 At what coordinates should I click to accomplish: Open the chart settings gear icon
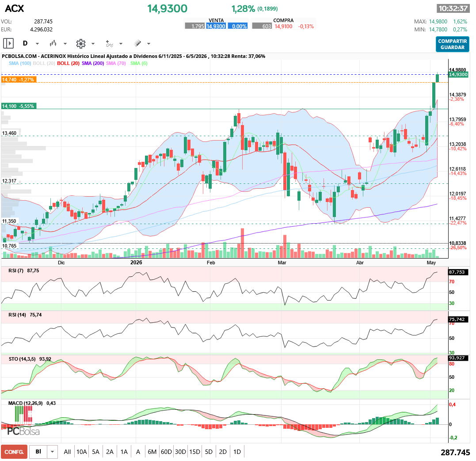tap(81, 44)
